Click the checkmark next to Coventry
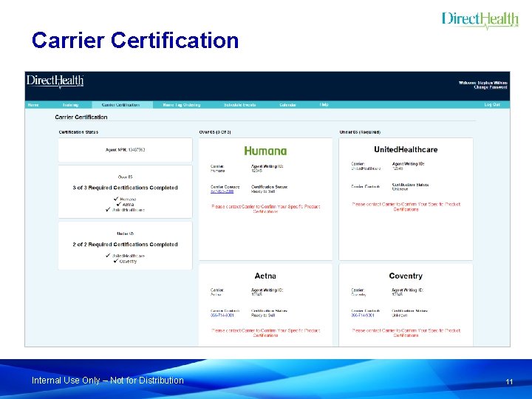The width and height of the screenshot is (532, 399). [x=116, y=261]
